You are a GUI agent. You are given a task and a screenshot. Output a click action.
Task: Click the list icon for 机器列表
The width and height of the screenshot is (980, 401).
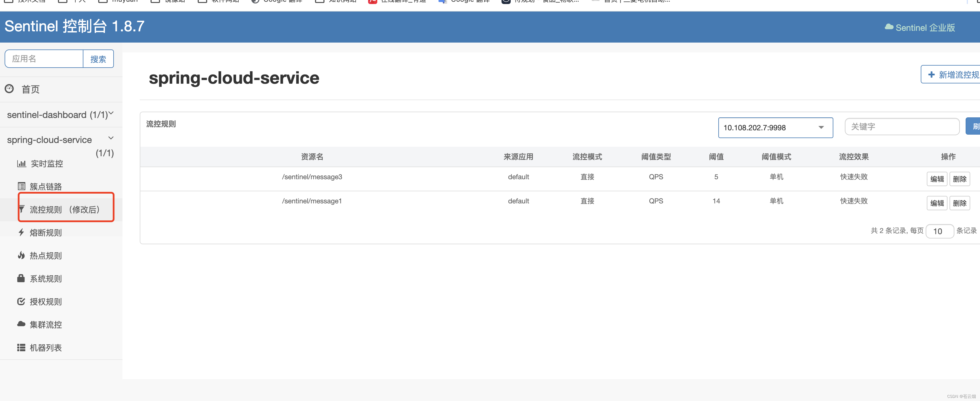point(21,347)
